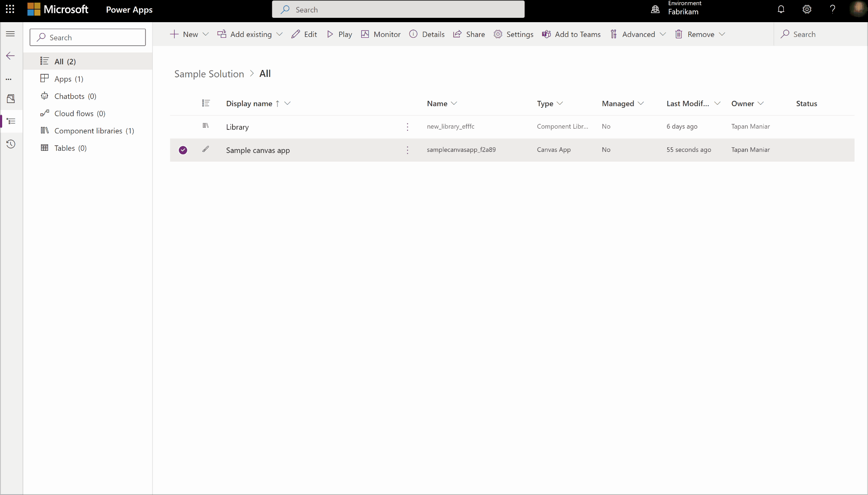Click ellipsis menu for Sample canvas app
868x495 pixels.
408,149
